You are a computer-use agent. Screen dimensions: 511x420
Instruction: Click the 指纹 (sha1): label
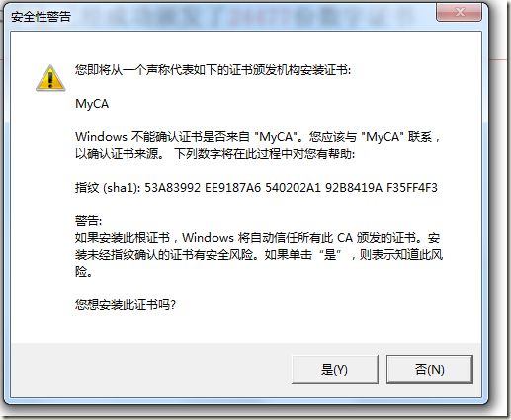[108, 188]
